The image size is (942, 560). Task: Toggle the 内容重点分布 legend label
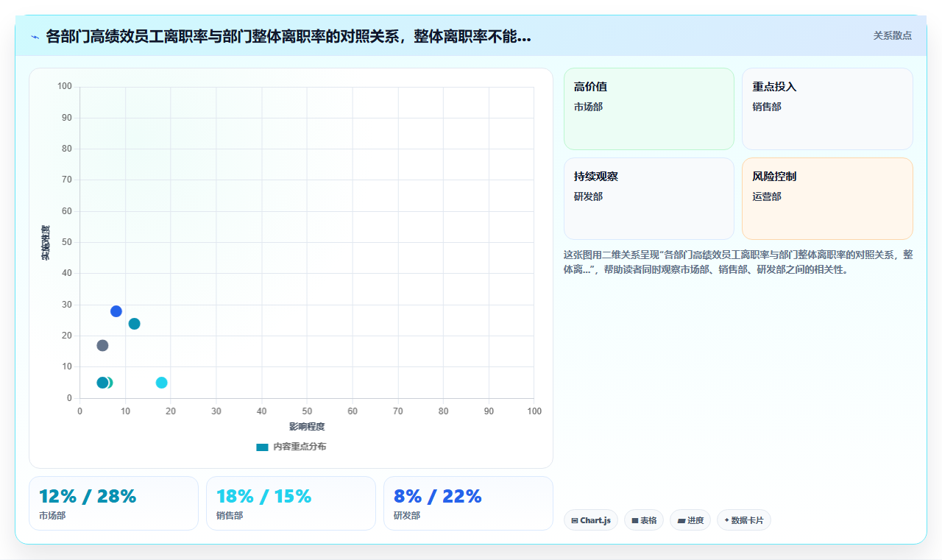[300, 447]
